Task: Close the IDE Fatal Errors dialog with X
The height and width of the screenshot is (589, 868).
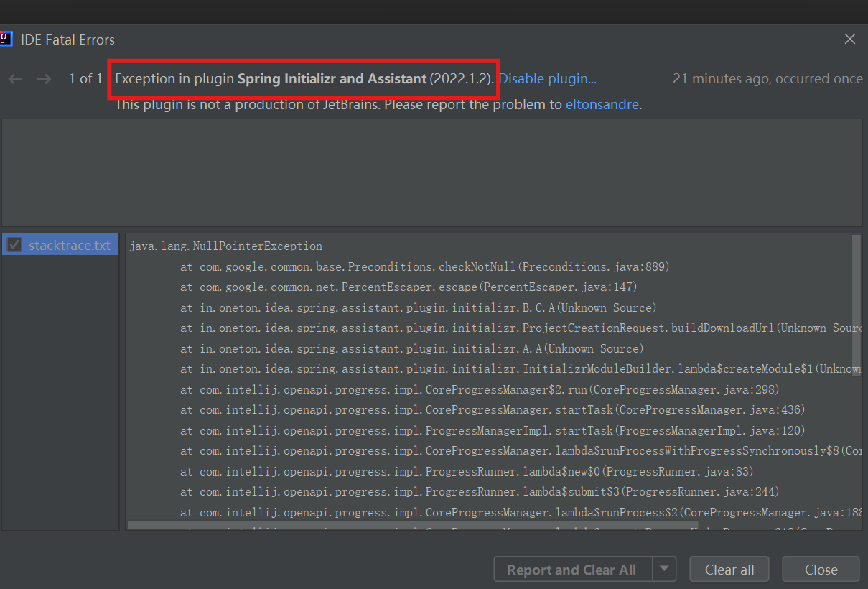Action: click(850, 39)
